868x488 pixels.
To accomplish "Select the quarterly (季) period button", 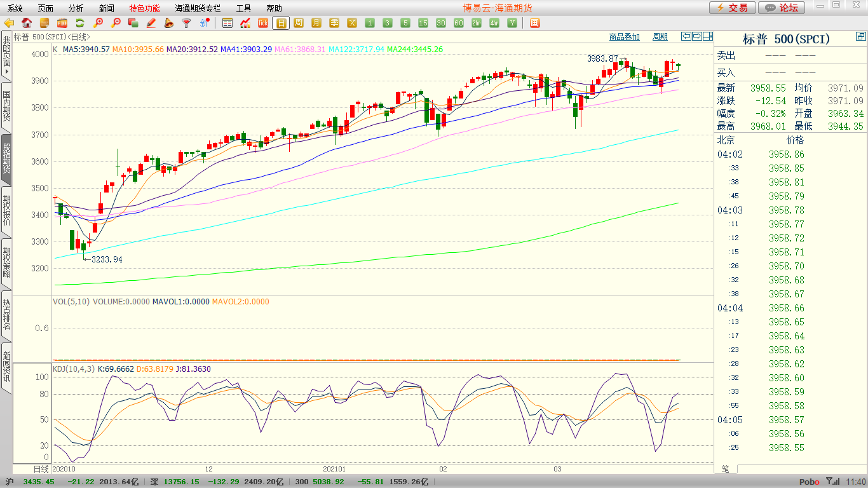I will tap(334, 23).
